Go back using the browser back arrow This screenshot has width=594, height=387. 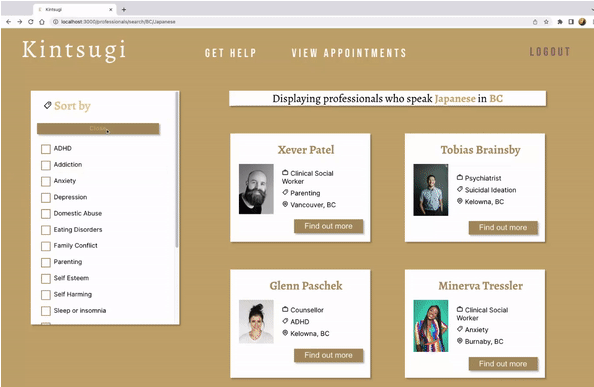click(x=8, y=22)
